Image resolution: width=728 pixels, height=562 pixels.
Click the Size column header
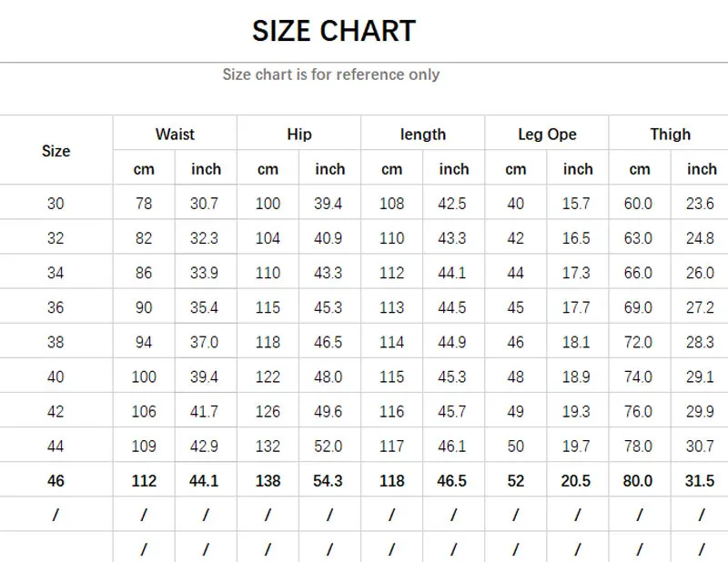pyautogui.click(x=56, y=151)
